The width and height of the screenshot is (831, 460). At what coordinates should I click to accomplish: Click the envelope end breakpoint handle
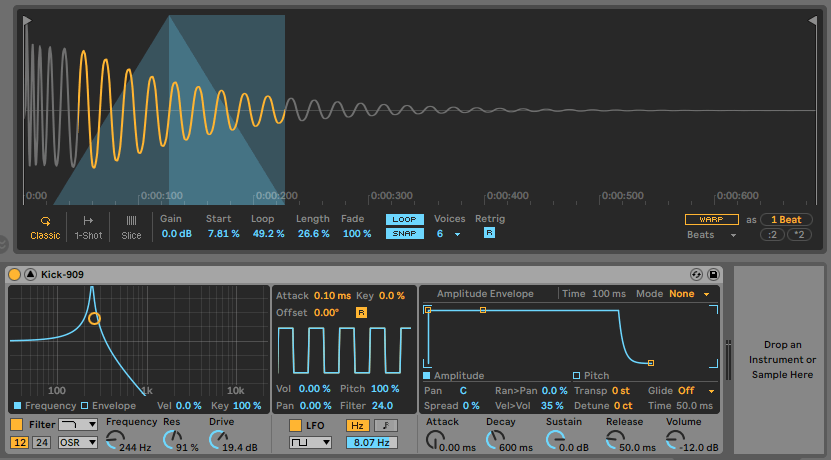(x=651, y=363)
